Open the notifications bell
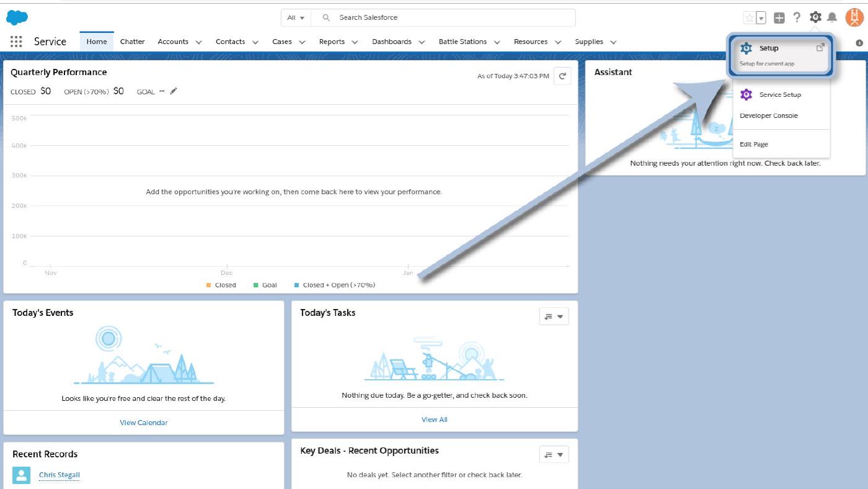Screen dimensions: 868x489 click(x=832, y=17)
